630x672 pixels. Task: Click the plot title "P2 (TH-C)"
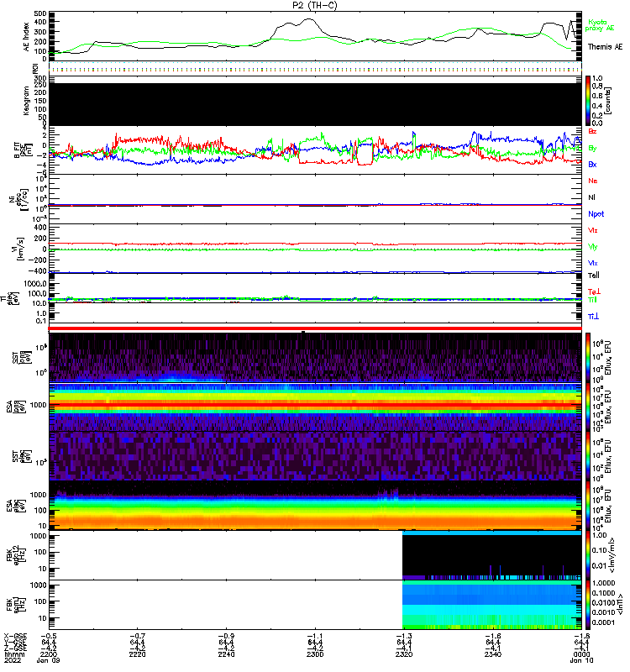coord(314,5)
